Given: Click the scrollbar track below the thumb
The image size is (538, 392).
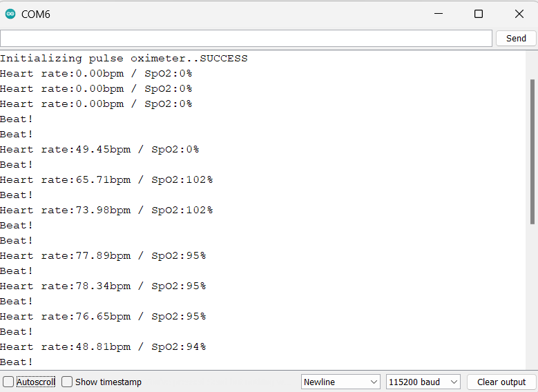Looking at the screenshot, I should coord(532,297).
